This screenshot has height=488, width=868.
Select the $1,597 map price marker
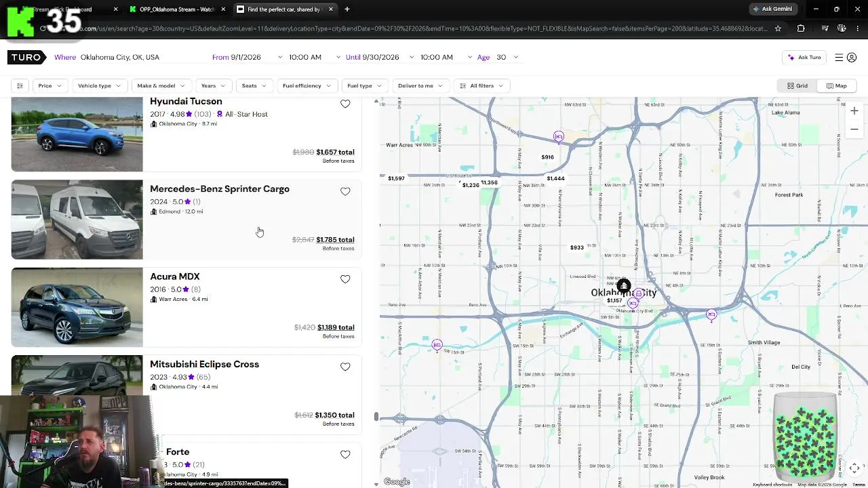396,178
